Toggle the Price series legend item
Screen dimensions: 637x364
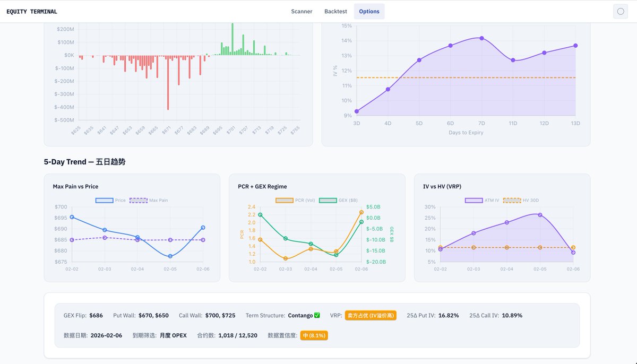pos(111,200)
